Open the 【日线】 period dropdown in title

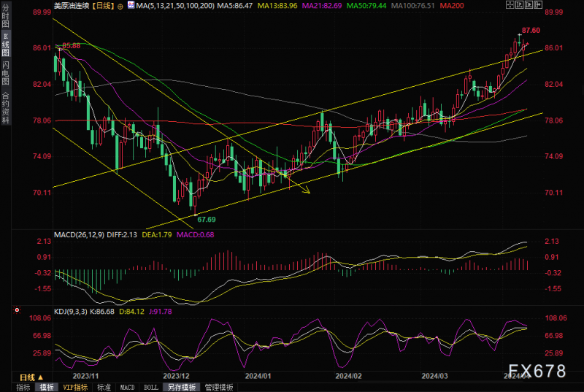coord(103,6)
